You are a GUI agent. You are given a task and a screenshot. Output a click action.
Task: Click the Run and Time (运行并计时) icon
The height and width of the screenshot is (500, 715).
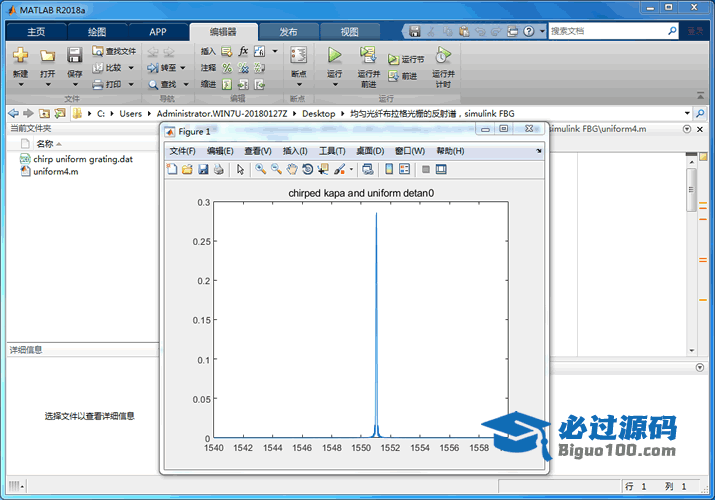(x=443, y=55)
